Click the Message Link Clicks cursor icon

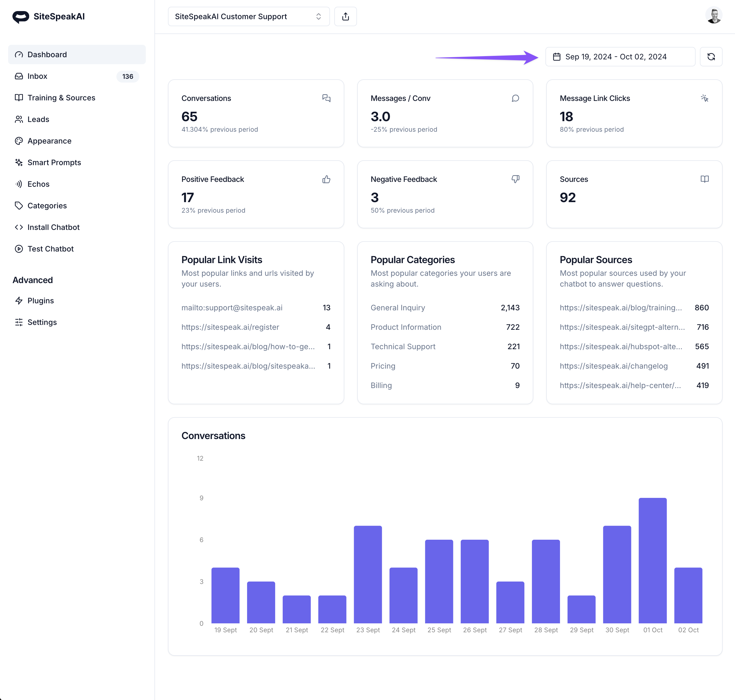704,98
